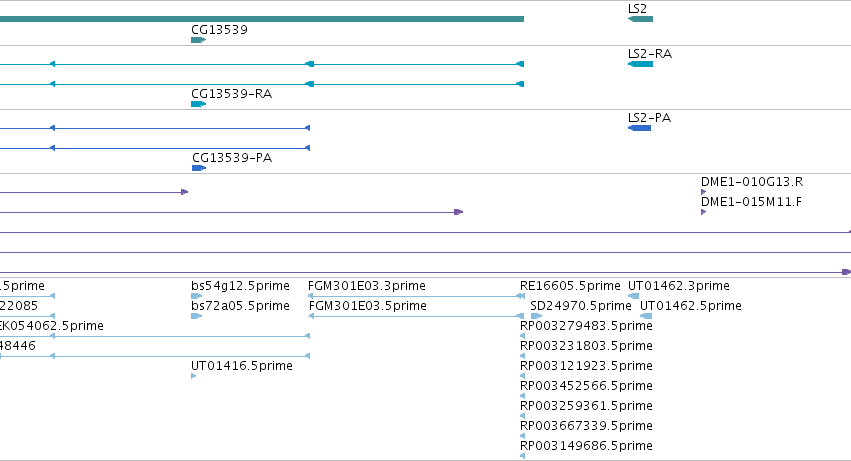Click the UT01416.5prime arrow glyph
The height and width of the screenshot is (461, 851).
(194, 376)
